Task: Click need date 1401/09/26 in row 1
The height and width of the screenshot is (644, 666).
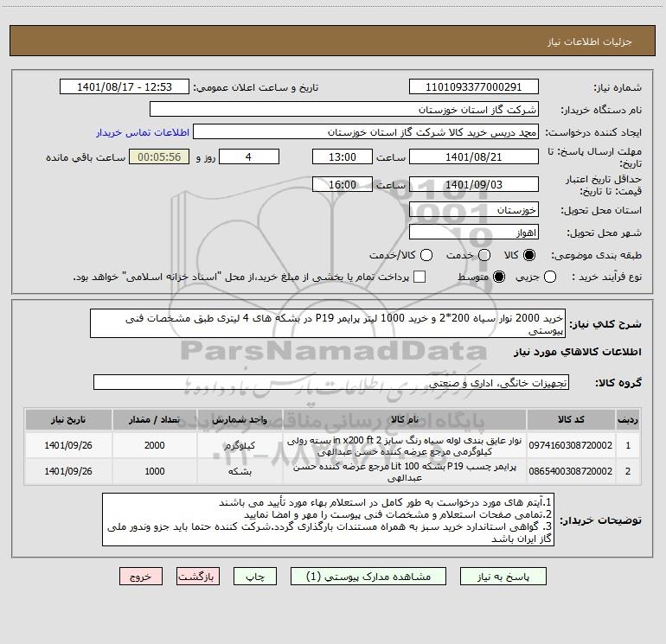Action: pyautogui.click(x=68, y=445)
